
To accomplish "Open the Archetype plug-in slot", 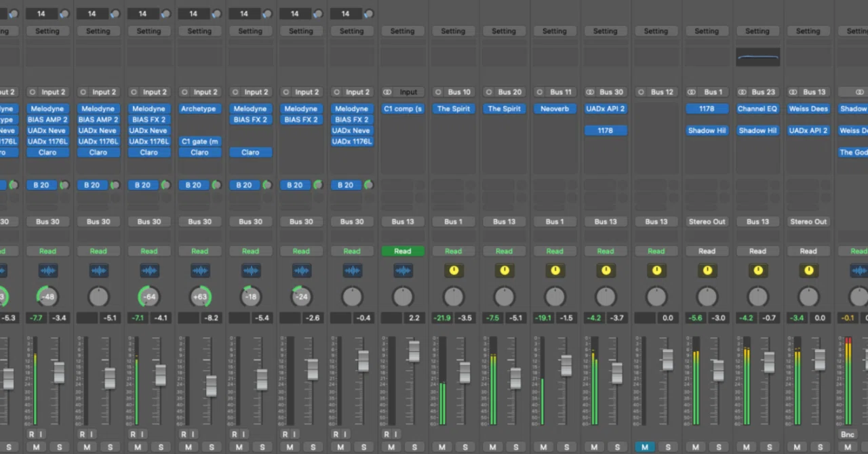I will [199, 109].
